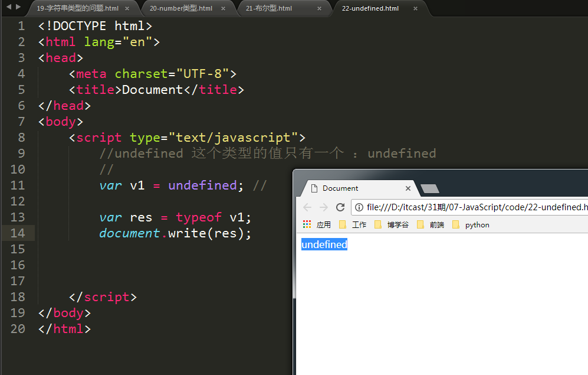Click the site info icon in address bar

pyautogui.click(x=359, y=207)
